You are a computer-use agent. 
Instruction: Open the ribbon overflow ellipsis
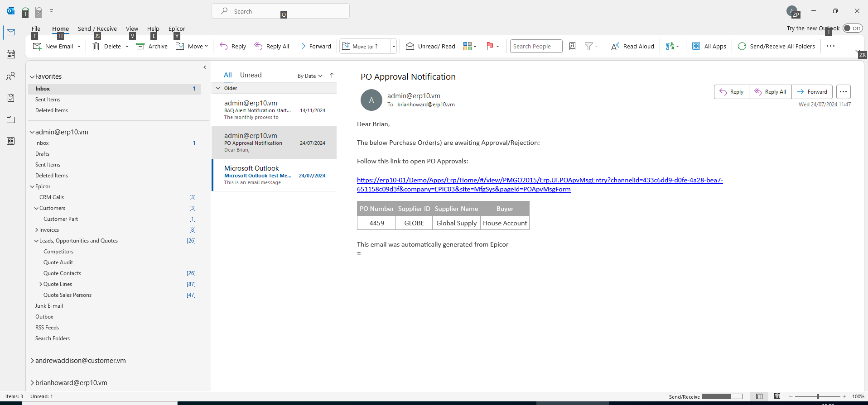point(830,46)
